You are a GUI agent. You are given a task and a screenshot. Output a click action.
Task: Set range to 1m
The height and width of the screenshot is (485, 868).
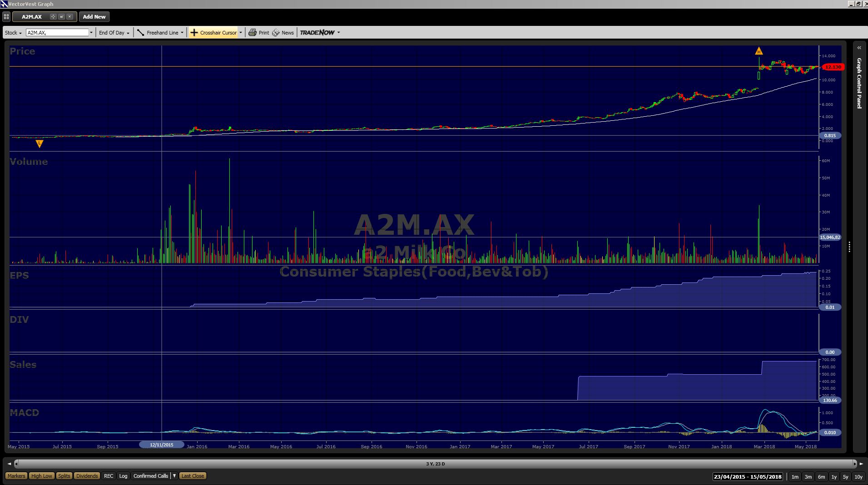pos(795,477)
